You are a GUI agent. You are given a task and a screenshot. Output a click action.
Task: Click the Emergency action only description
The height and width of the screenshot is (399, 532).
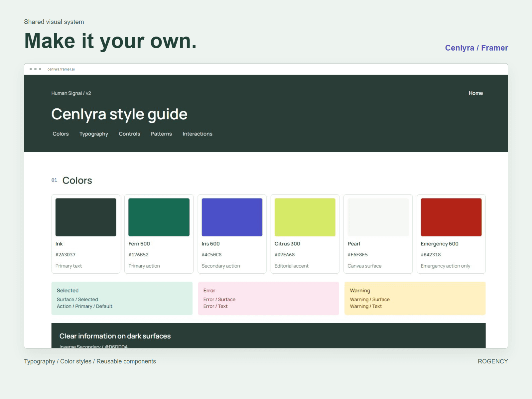point(446,266)
